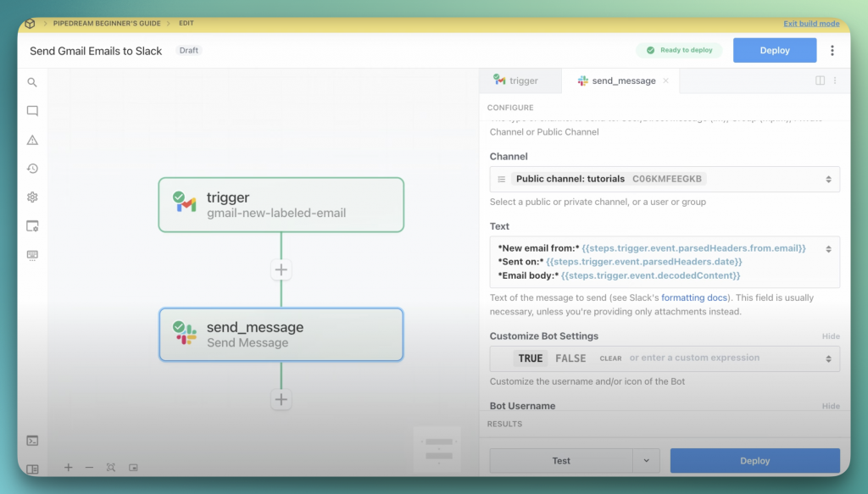Switch to the trigger tab
This screenshot has height=494, width=868.
click(x=517, y=80)
